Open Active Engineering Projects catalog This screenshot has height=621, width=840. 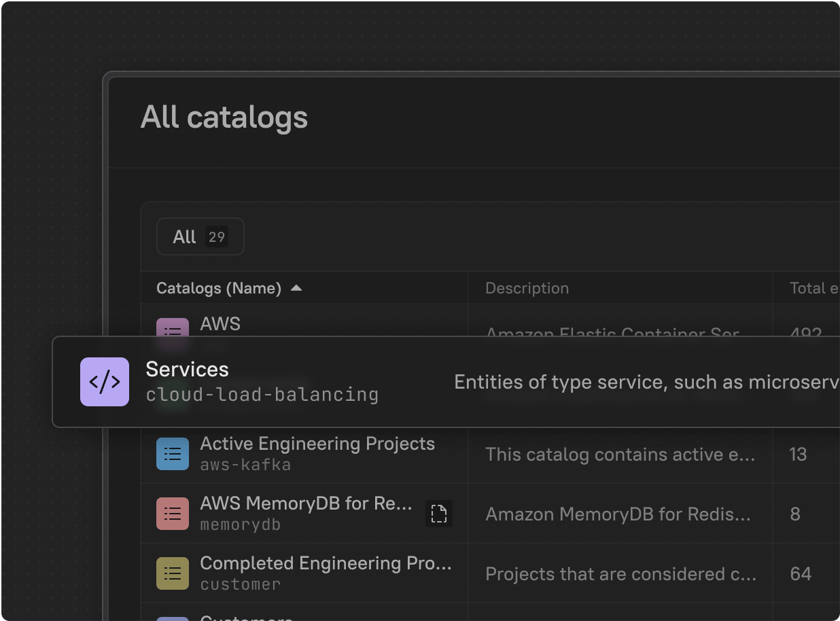click(317, 444)
